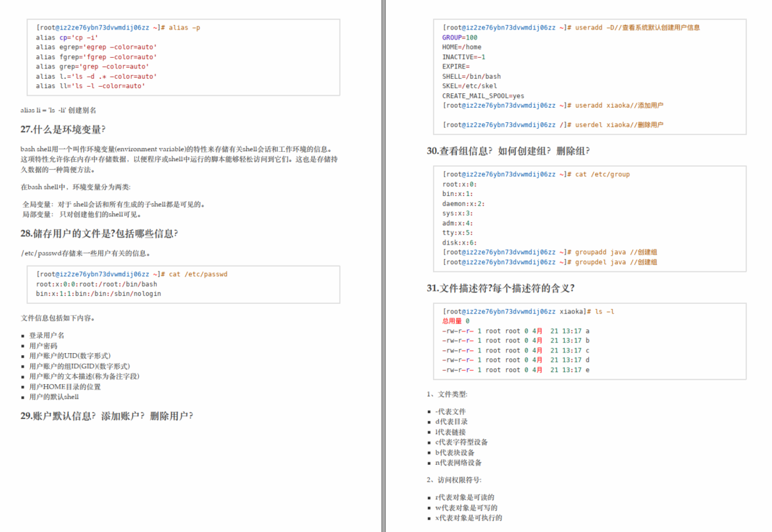This screenshot has width=772, height=532.
Task: Click the line starting '全局变量:'
Action: coord(114,205)
